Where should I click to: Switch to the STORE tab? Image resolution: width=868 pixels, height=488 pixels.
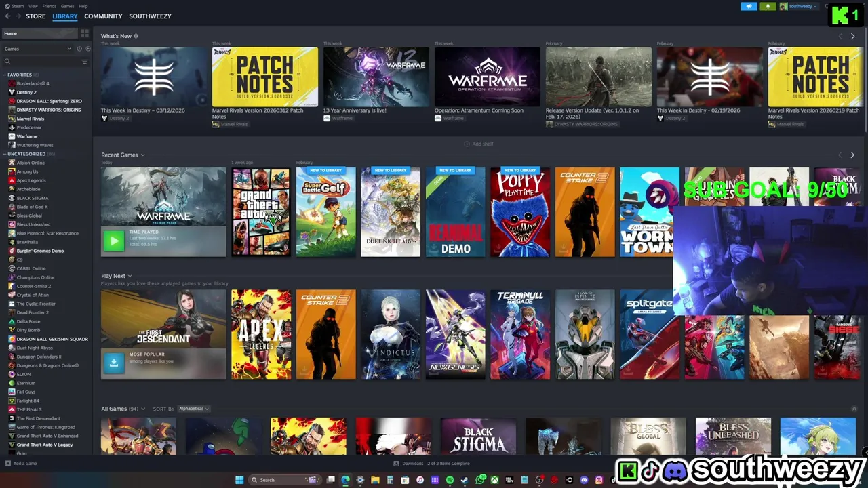(x=35, y=16)
